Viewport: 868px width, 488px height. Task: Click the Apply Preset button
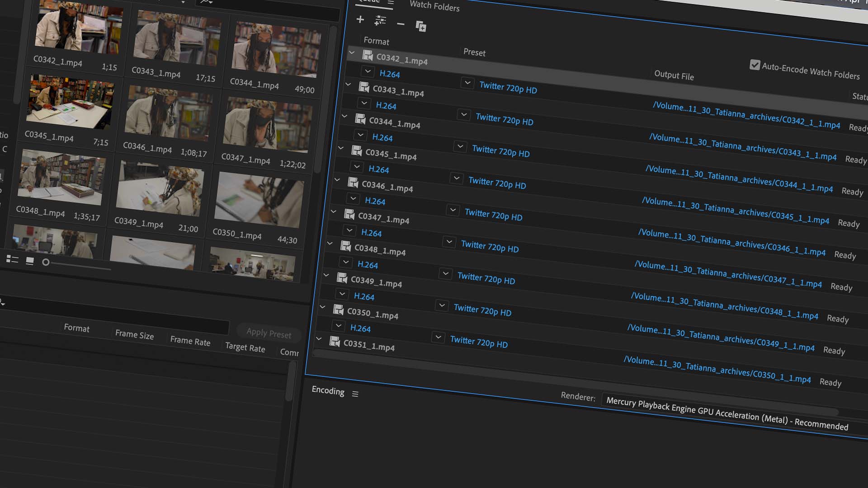click(x=269, y=333)
